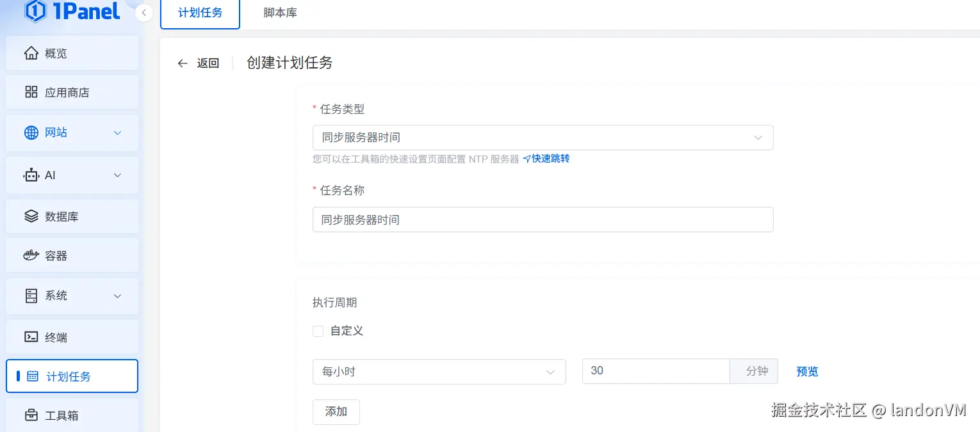Click the 快速跳转 quick jump link
Viewport: 980px width, 432px height.
[550, 158]
